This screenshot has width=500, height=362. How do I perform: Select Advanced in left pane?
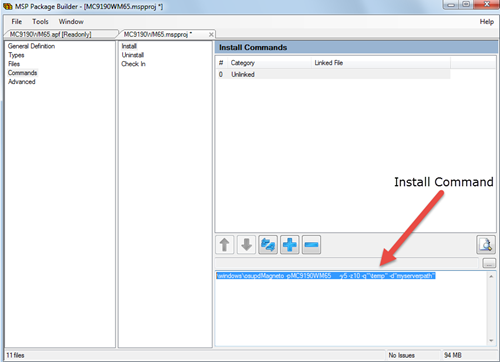coord(22,82)
